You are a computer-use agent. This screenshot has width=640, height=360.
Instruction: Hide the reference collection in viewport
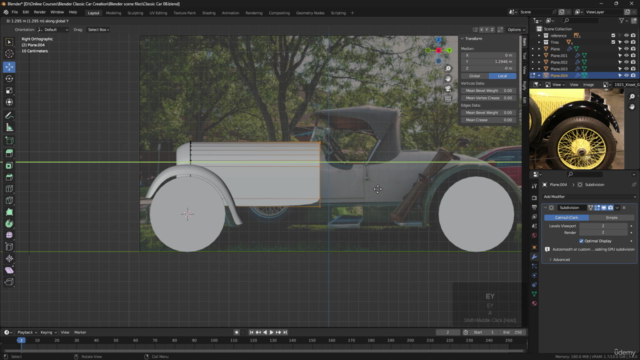pos(627,36)
